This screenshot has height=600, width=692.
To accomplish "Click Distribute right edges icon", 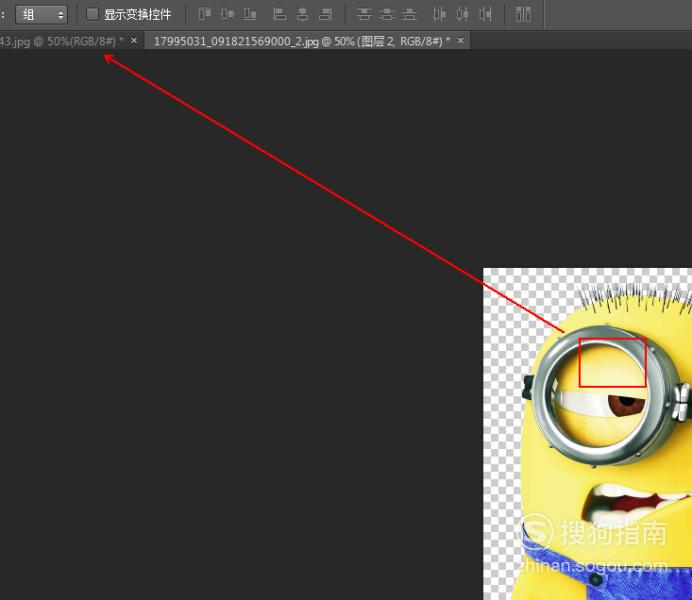I will 485,14.
